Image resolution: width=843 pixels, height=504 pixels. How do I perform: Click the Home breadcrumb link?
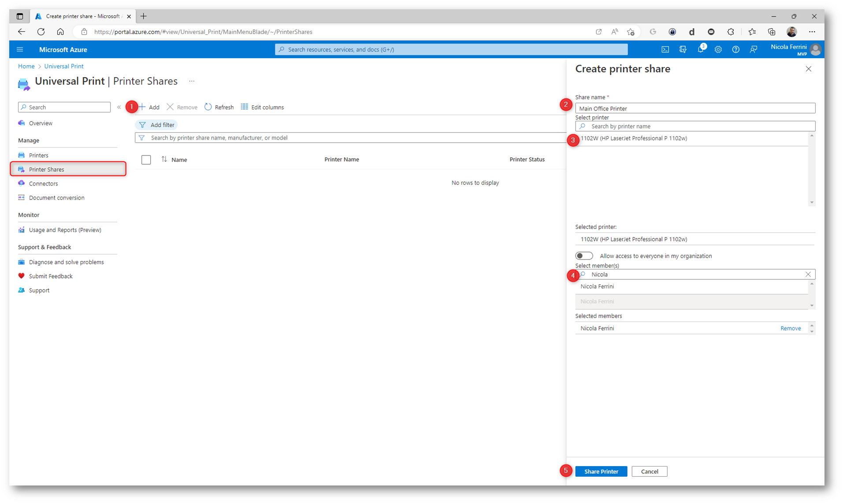pos(26,66)
